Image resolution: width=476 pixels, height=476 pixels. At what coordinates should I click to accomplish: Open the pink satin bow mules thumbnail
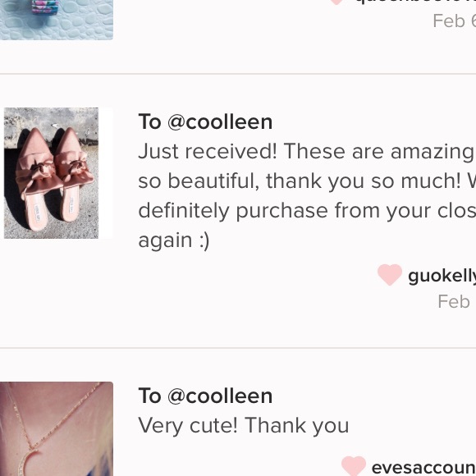(51, 173)
